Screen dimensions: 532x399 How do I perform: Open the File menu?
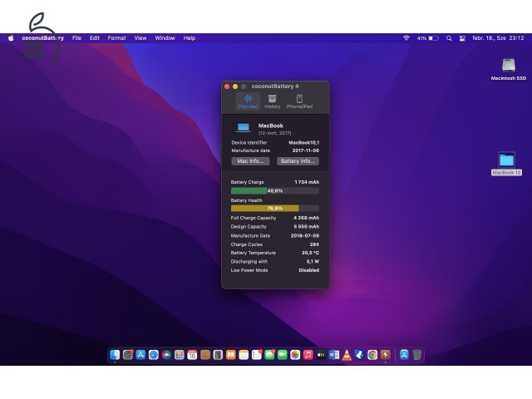[x=76, y=38]
